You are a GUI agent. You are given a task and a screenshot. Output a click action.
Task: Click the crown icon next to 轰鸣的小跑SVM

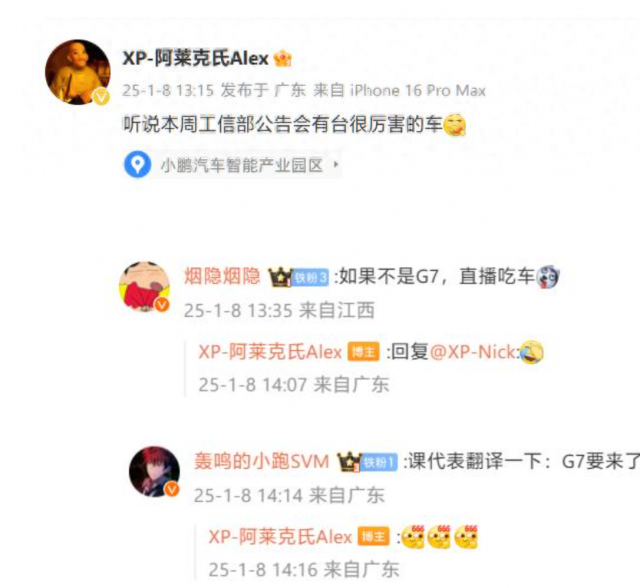(x=350, y=462)
